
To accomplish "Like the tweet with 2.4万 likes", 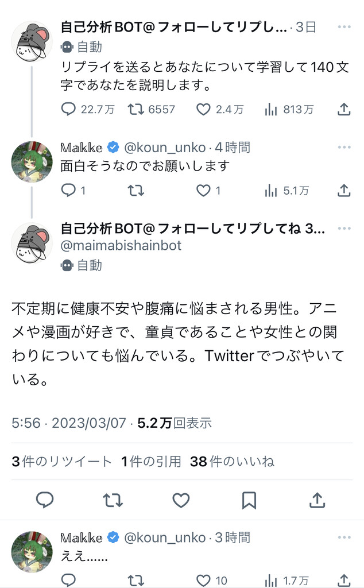I will click(x=204, y=109).
